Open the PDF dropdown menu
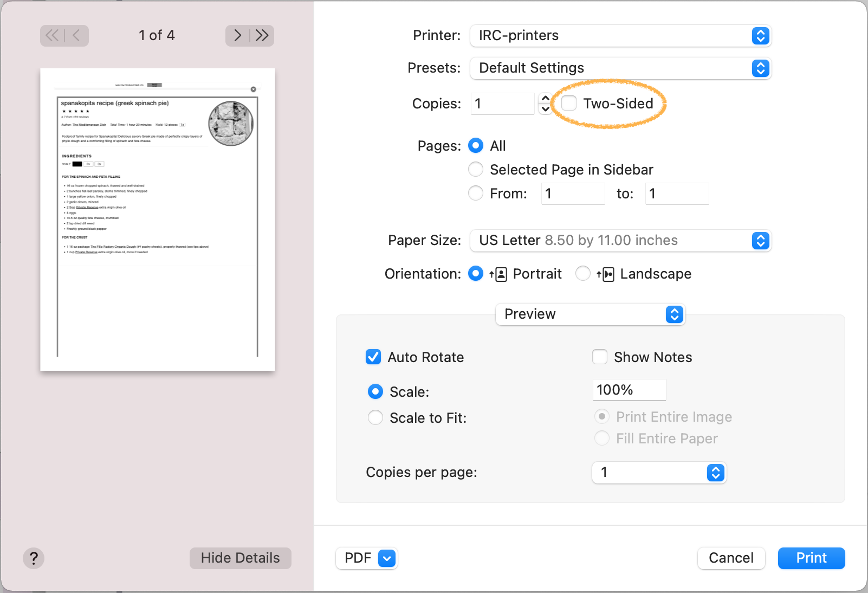 367,558
